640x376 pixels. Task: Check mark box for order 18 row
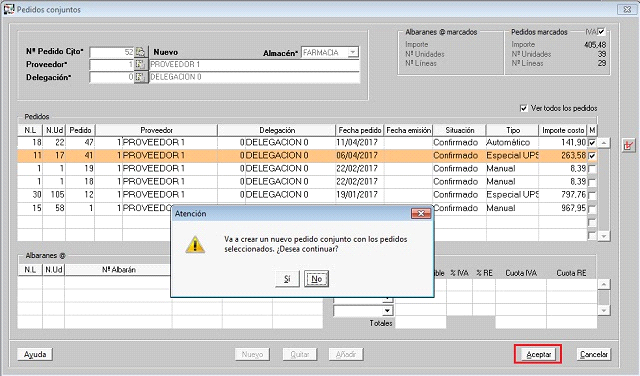(x=592, y=182)
